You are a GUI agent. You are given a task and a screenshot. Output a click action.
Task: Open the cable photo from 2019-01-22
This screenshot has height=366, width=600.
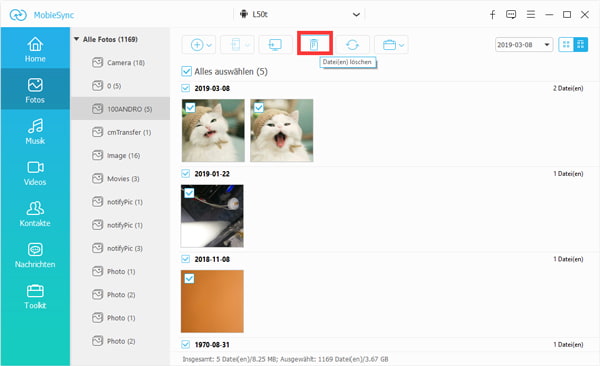212,216
